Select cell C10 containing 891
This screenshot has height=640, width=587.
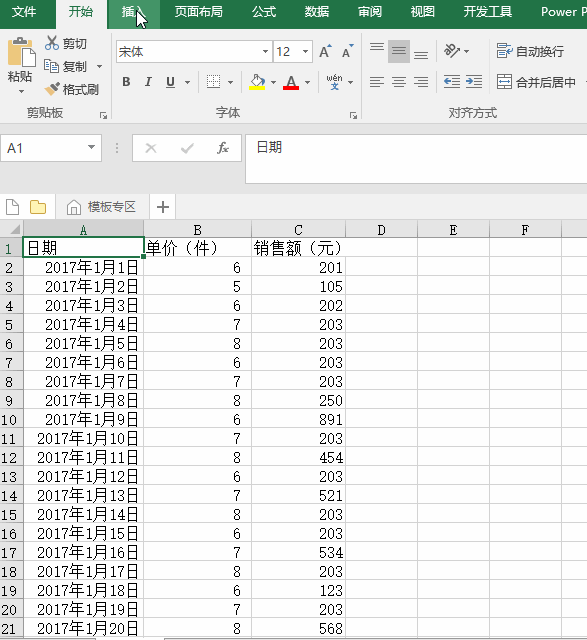coord(298,419)
